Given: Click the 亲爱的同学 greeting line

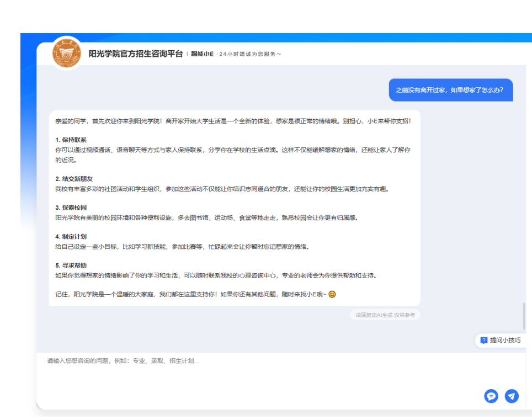Looking at the screenshot, I should [233, 120].
